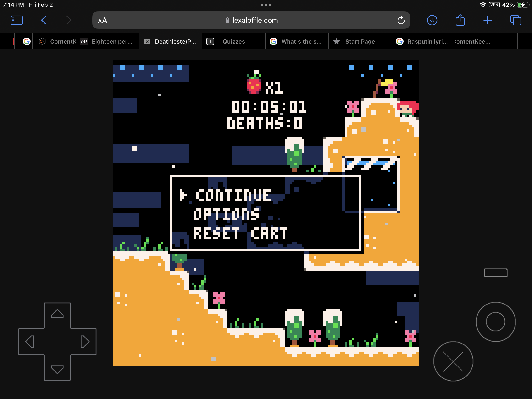The height and width of the screenshot is (399, 532).
Task: Tap the D-pad up arrow
Action: click(57, 314)
